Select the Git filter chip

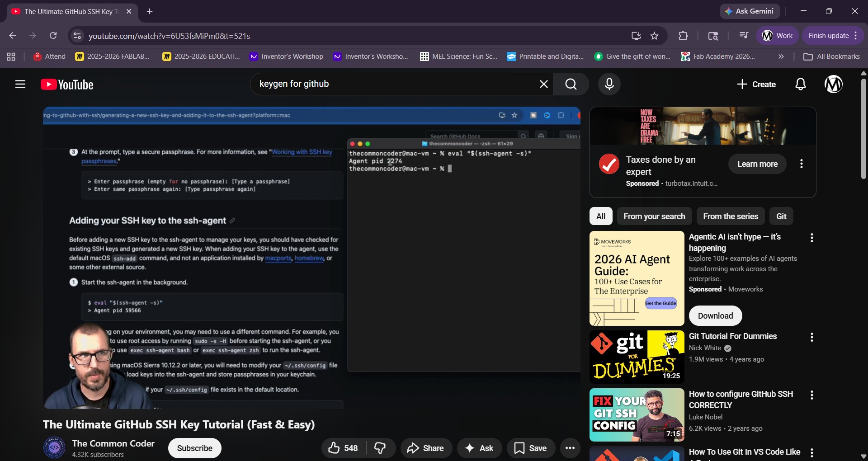(x=781, y=216)
